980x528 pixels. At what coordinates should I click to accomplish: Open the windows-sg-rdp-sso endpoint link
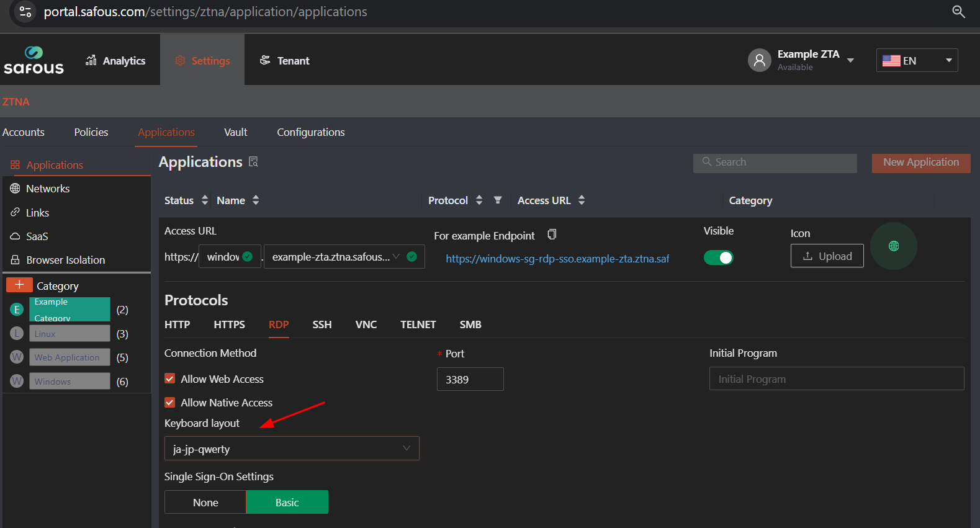coord(557,259)
